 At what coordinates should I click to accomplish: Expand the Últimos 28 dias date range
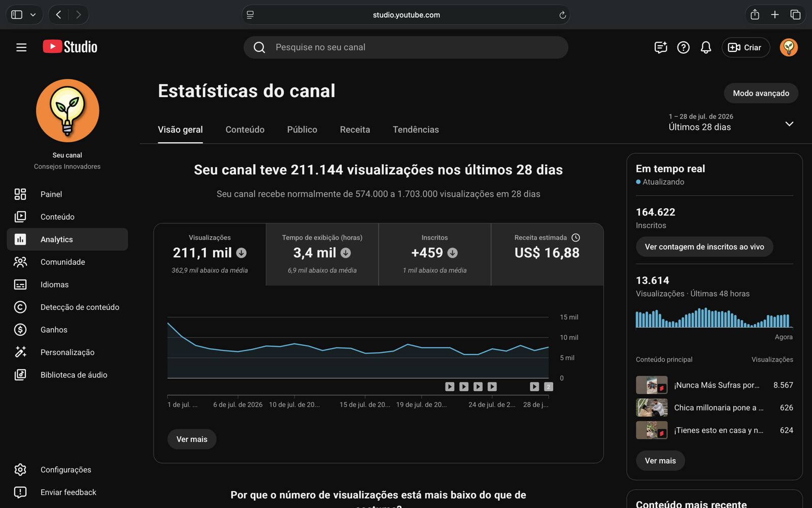tap(789, 124)
